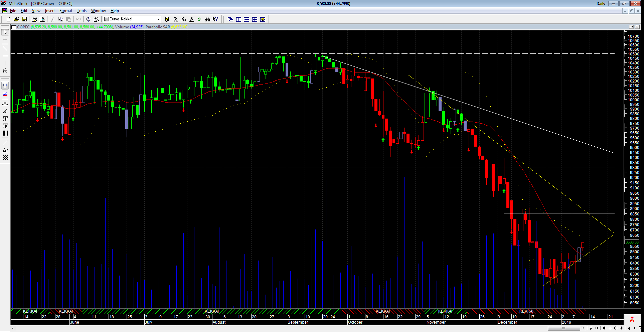The width and height of the screenshot is (644, 332).
Task: Select the arrow pointer tool
Action: (5, 32)
